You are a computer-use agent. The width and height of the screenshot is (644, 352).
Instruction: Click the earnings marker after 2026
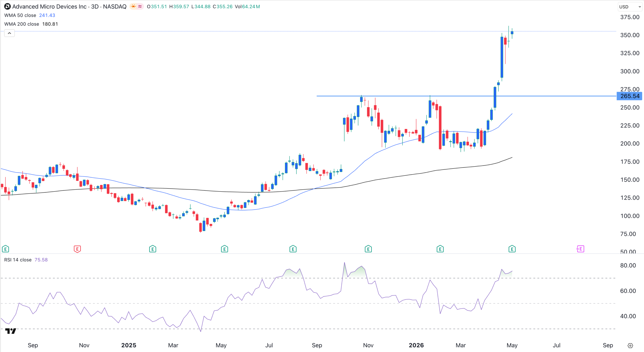click(x=440, y=249)
